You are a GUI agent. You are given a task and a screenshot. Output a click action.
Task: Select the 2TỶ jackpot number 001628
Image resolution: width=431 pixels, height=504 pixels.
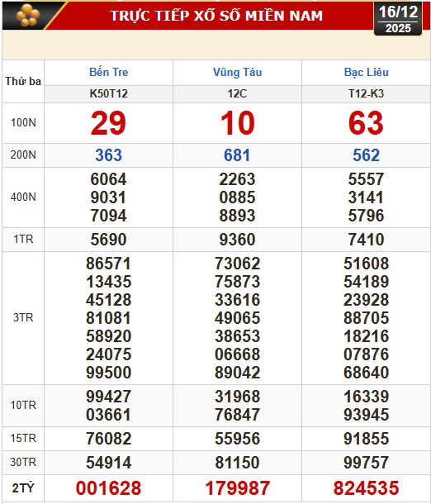coord(108,488)
